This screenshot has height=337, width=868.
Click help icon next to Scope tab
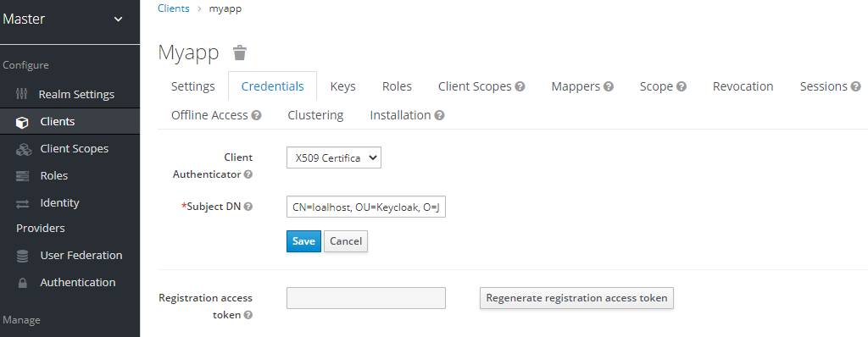(682, 87)
